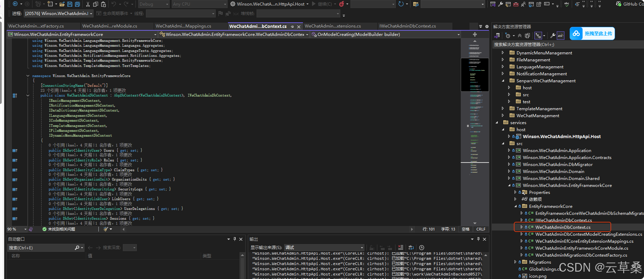The width and height of the screenshot is (644, 279).
Task: Open the process 进程 dropdown
Action: [x=58, y=14]
